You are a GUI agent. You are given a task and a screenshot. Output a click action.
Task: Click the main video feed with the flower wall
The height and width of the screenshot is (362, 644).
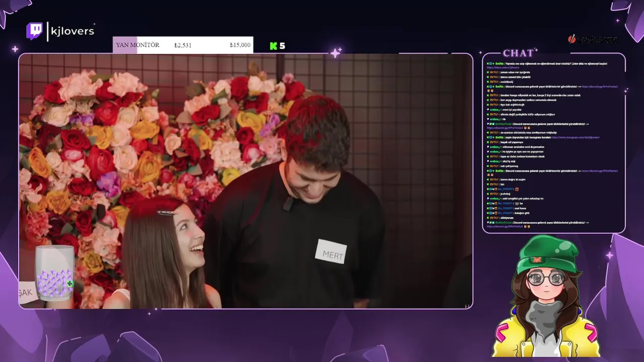coord(246,181)
